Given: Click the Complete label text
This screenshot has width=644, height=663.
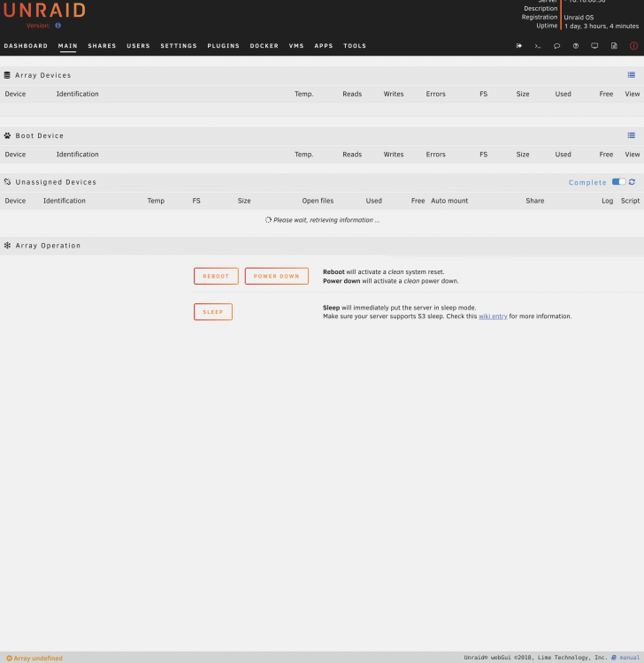Looking at the screenshot, I should click(x=587, y=182).
